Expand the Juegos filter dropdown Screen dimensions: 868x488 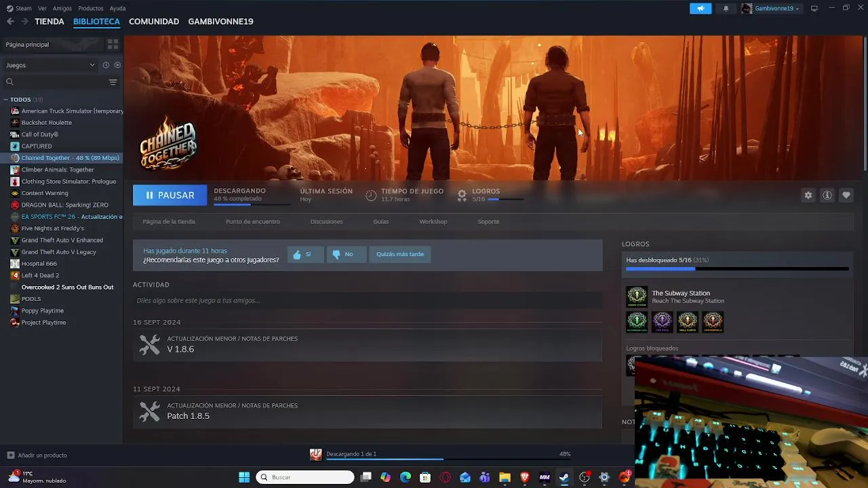point(50,65)
